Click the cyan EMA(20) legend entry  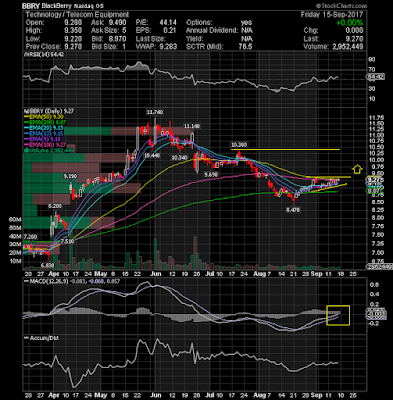[45, 128]
